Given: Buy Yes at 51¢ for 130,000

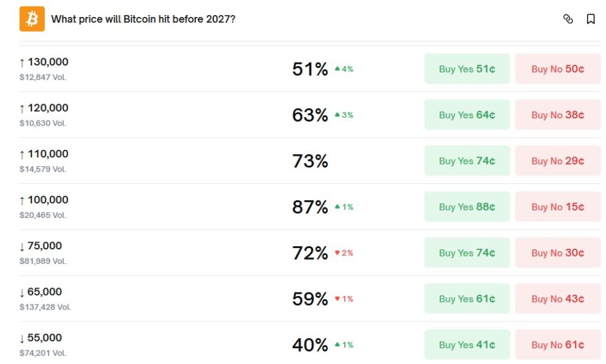Looking at the screenshot, I should (467, 69).
